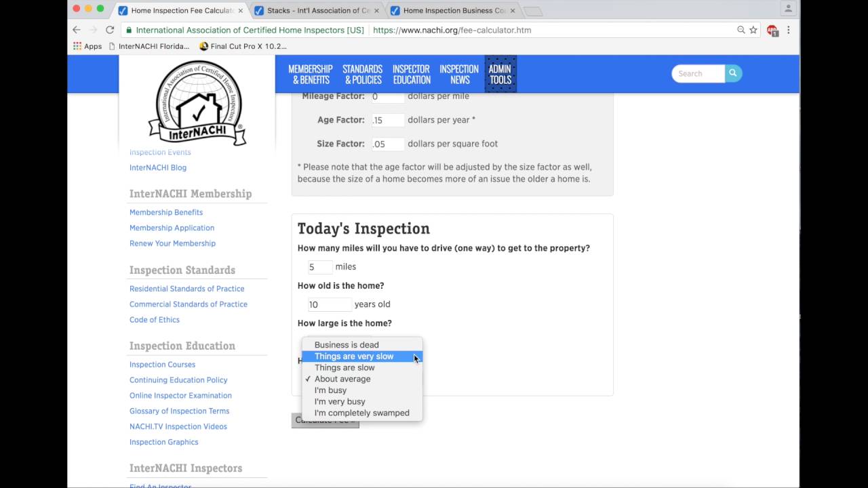Open the Apps grid shortcut
The height and width of the screenshot is (488, 868).
point(87,46)
